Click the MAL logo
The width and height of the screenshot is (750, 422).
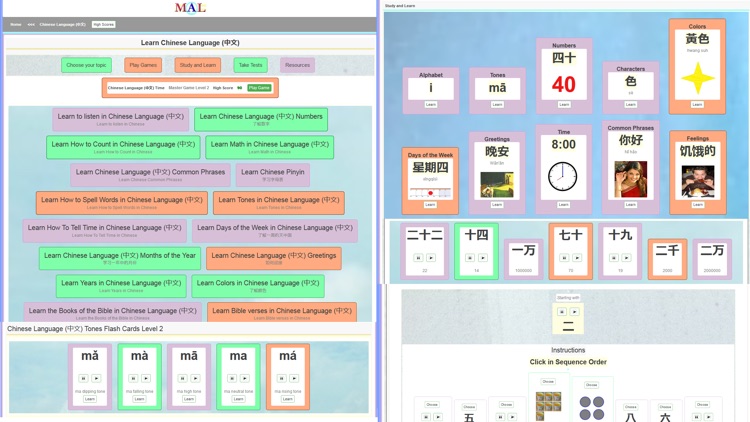coord(190,8)
